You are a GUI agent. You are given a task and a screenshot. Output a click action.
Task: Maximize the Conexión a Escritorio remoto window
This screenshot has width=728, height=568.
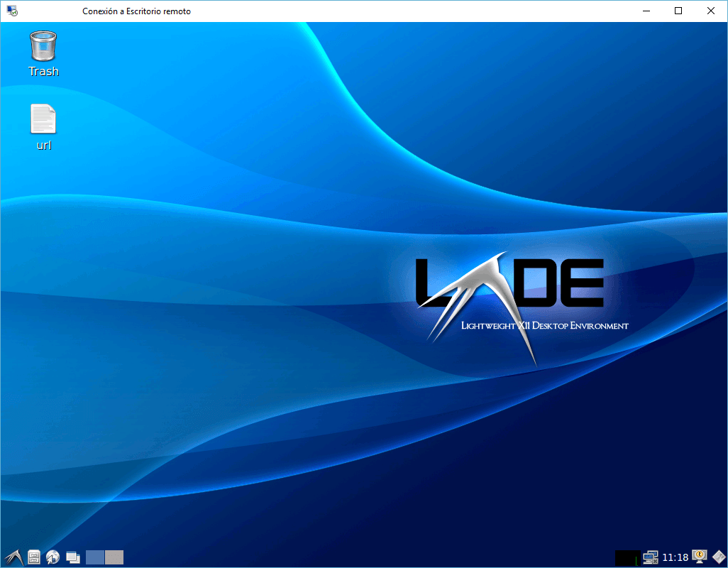point(678,11)
